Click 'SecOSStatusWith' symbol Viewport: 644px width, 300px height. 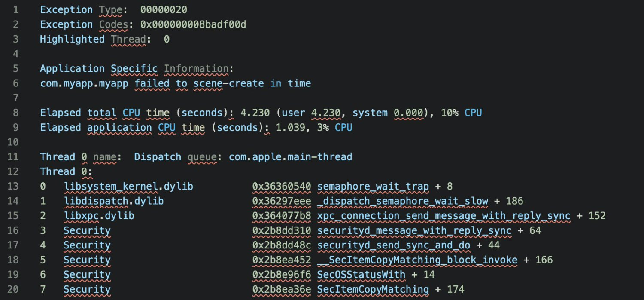click(x=361, y=274)
